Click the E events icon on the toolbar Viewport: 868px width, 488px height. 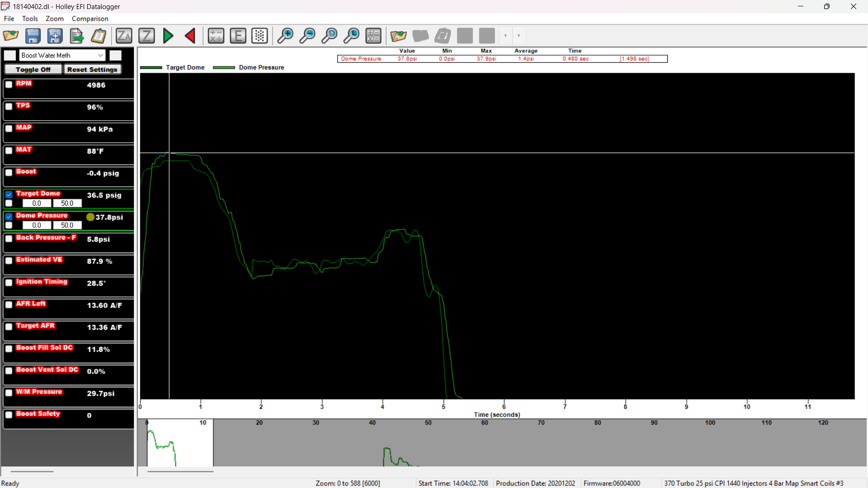pos(238,36)
